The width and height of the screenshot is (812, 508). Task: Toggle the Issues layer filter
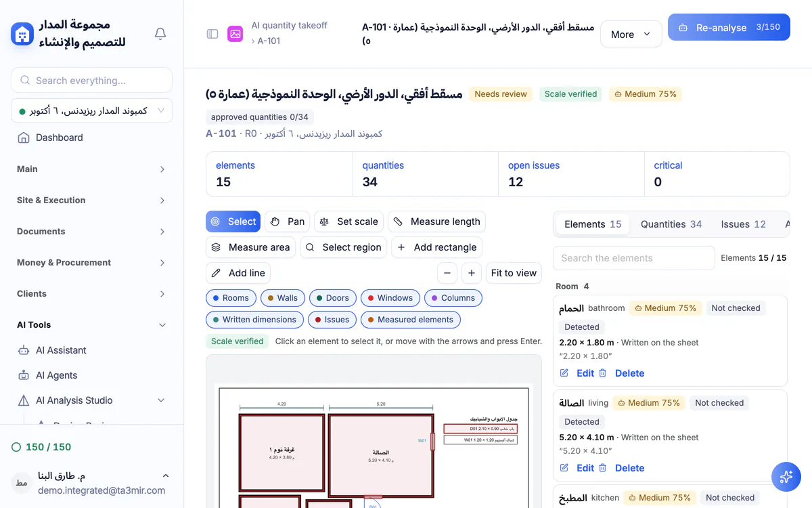tap(332, 320)
